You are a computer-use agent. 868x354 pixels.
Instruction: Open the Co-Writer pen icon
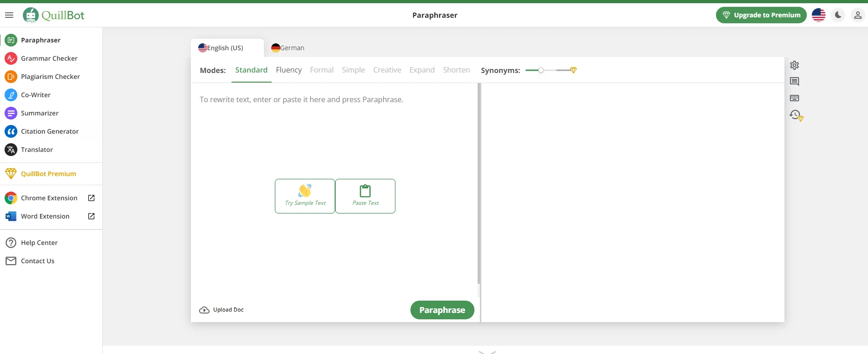[x=11, y=95]
